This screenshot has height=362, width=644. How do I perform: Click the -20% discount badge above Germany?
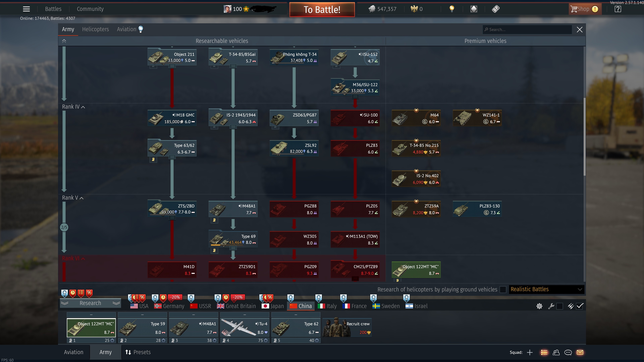click(x=175, y=297)
